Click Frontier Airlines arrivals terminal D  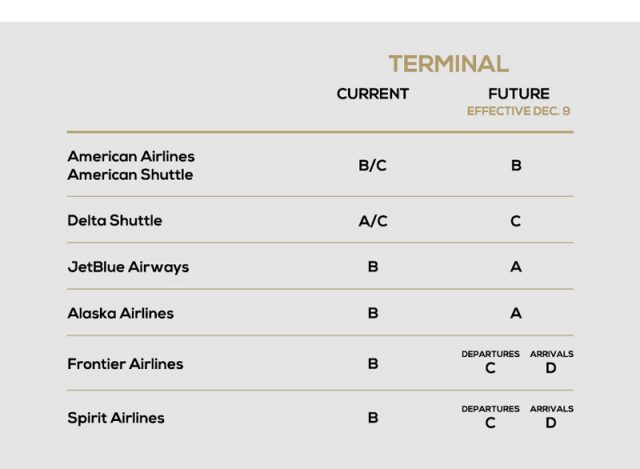tap(551, 368)
